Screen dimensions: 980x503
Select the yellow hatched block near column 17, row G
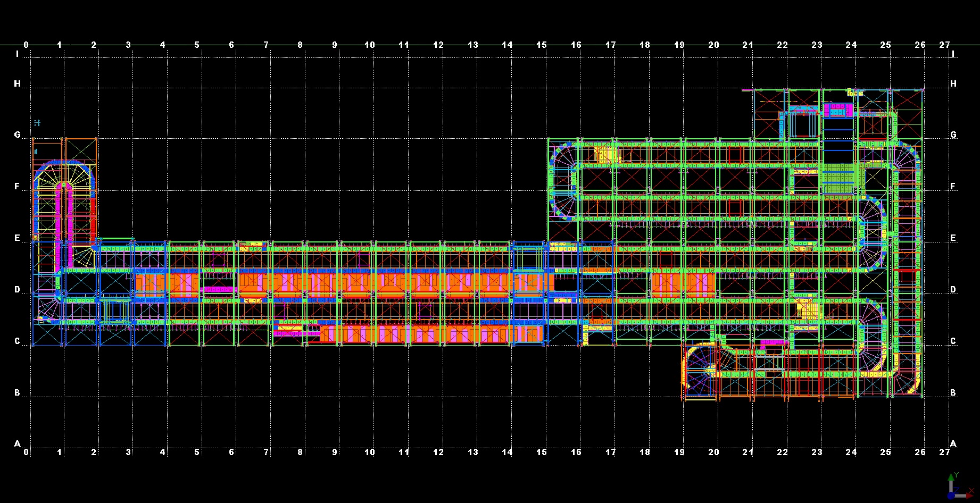coord(607,155)
